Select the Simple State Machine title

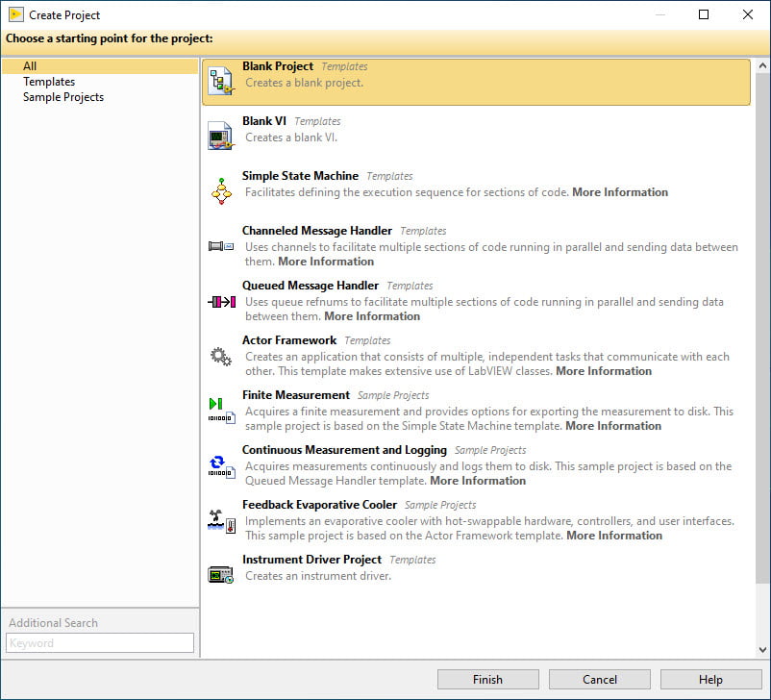[300, 176]
